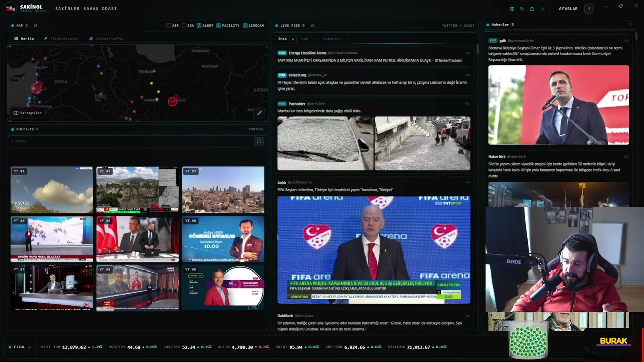The height and width of the screenshot is (362, 644).
Task: Click USD/TRY value 44.68 in ticker
Action: point(134,347)
